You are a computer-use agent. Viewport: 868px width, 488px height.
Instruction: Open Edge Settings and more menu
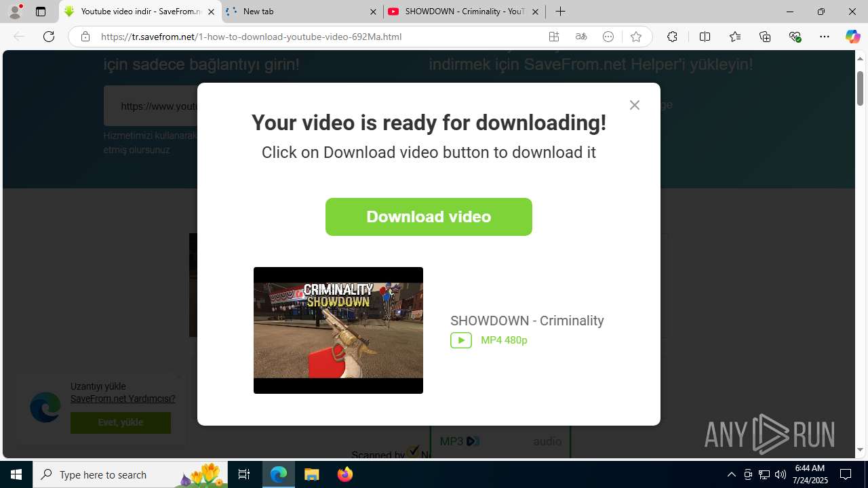[x=825, y=37]
